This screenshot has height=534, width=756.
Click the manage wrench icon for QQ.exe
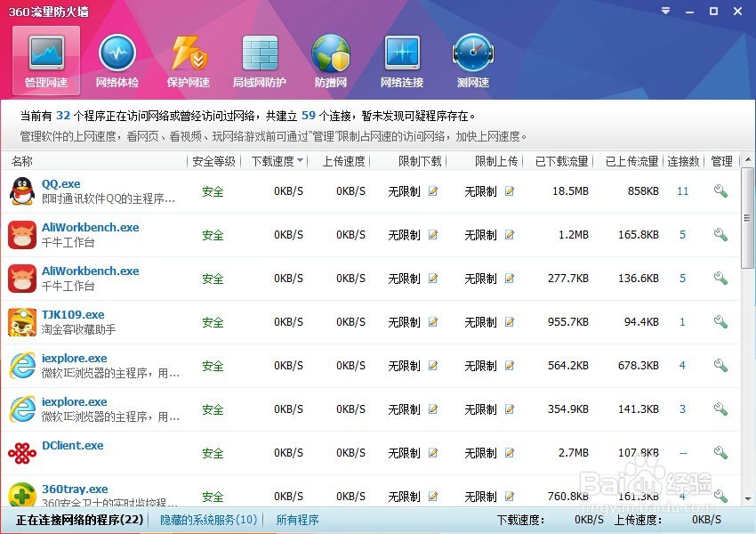click(721, 190)
